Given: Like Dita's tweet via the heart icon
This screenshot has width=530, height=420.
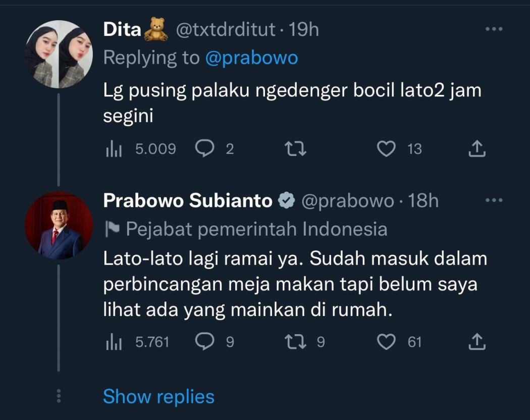Looking at the screenshot, I should (387, 148).
